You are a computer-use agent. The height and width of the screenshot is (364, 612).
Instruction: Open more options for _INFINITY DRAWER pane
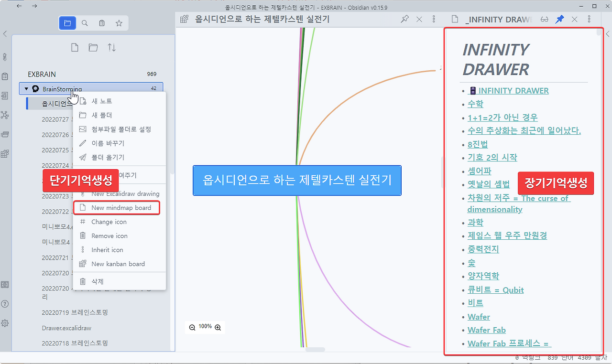[x=589, y=19]
